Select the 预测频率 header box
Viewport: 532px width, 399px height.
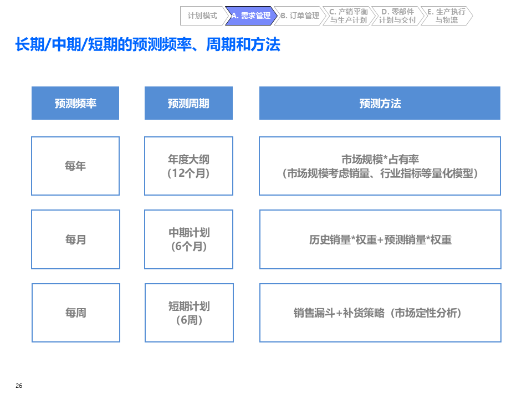pos(75,103)
